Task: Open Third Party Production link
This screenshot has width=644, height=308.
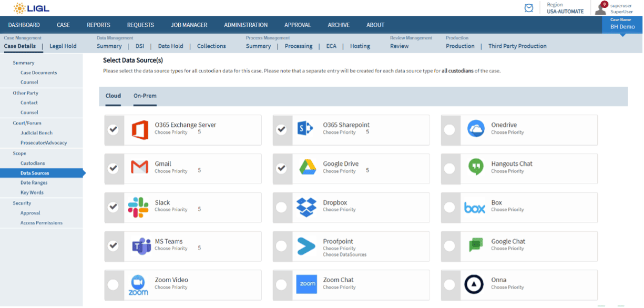Action: coord(517,46)
